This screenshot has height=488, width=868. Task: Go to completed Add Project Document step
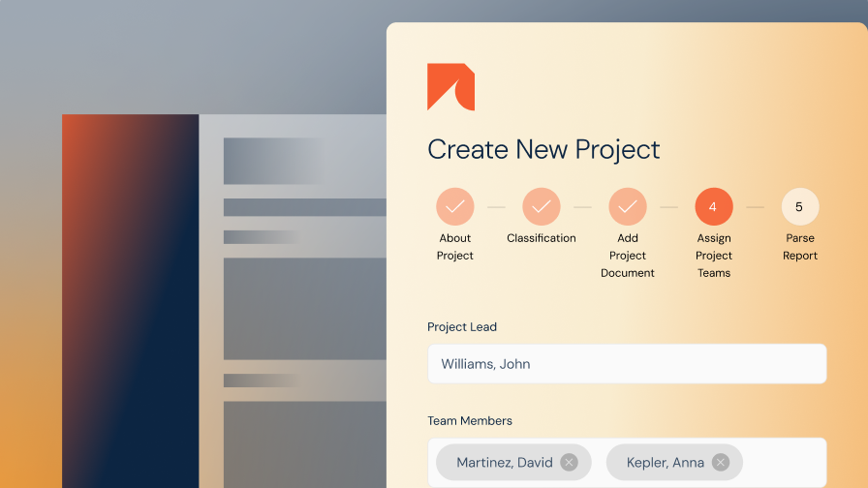point(628,206)
